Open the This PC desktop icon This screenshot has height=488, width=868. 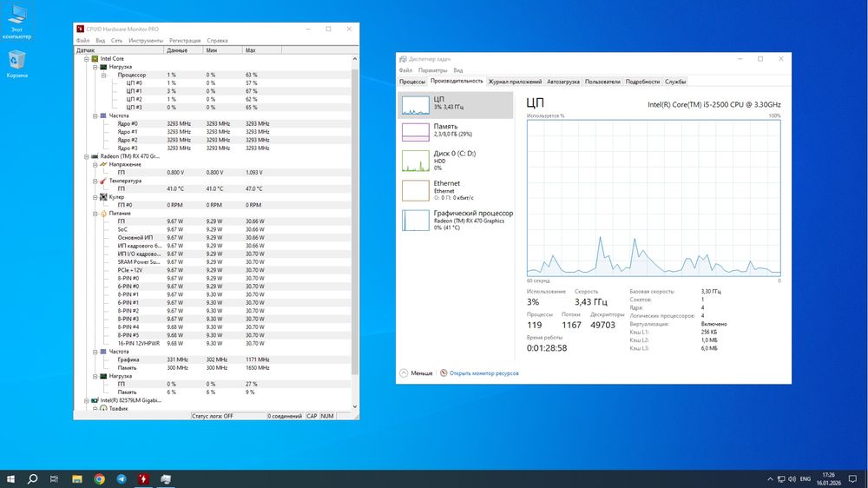click(x=16, y=21)
